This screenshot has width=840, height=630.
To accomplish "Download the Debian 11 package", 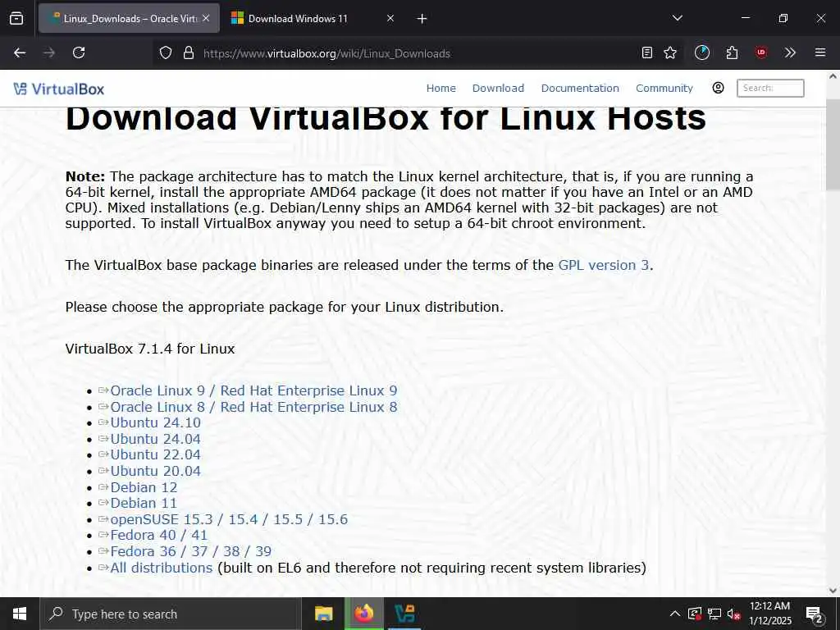I will click(144, 503).
